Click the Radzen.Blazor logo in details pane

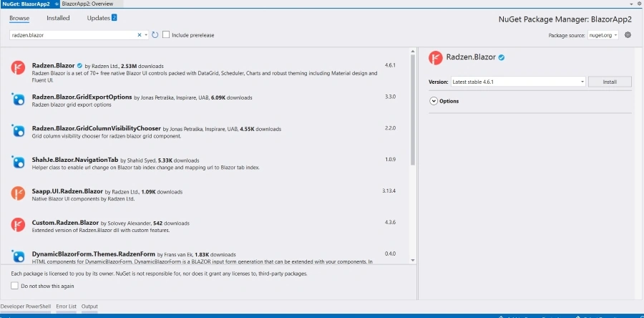point(435,58)
